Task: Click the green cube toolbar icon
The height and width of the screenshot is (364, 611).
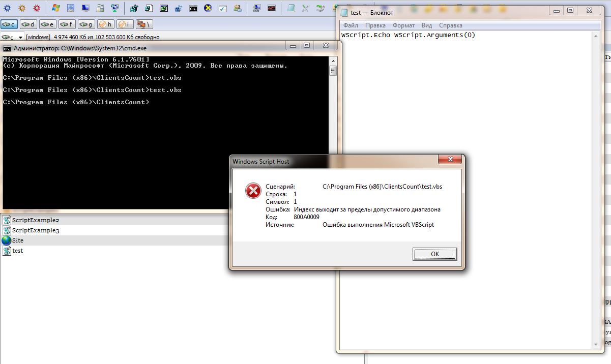Action: 134,8
